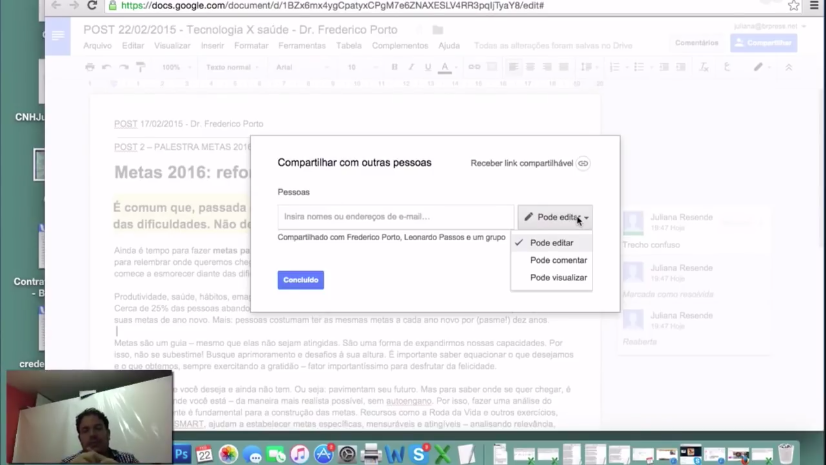The height and width of the screenshot is (465, 826).
Task: Click the move-to-folder icon beside title
Action: click(x=438, y=30)
